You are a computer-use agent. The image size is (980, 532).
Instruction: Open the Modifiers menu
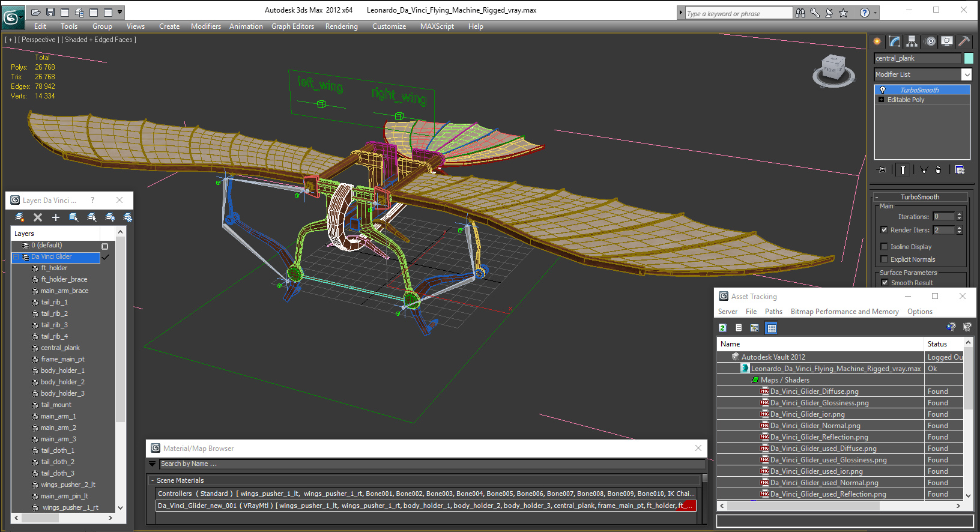click(206, 26)
